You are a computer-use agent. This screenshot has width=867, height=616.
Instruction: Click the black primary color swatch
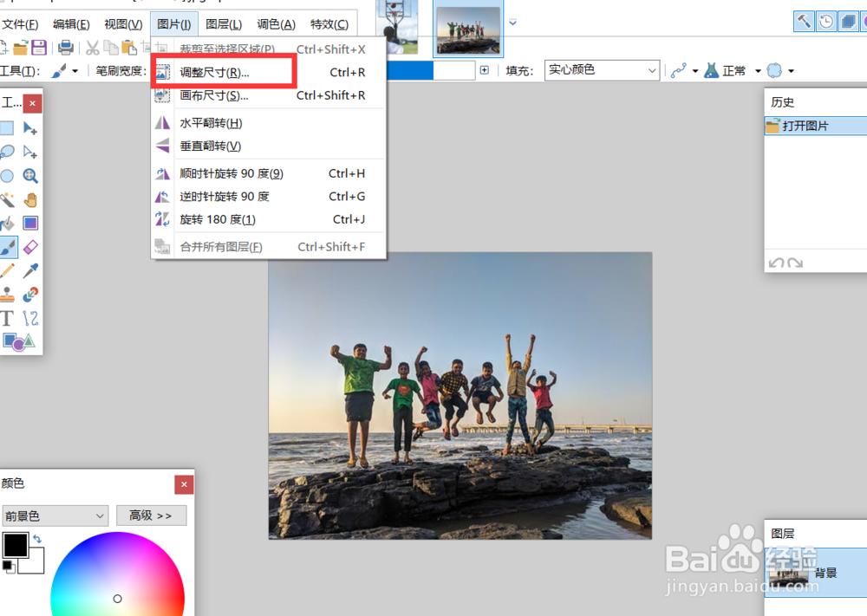tap(16, 545)
